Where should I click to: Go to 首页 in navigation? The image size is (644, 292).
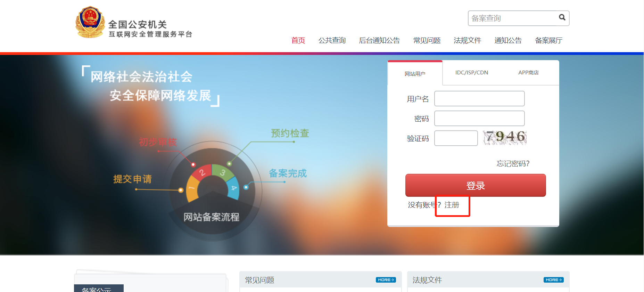tap(298, 40)
